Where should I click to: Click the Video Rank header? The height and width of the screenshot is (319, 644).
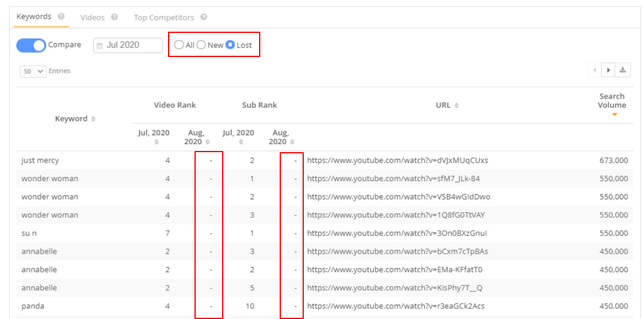(175, 105)
